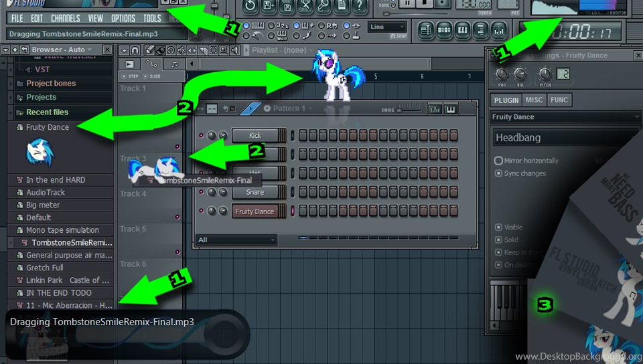
Task: Open the Browser - Auto dropdown arrow
Action: pos(89,50)
